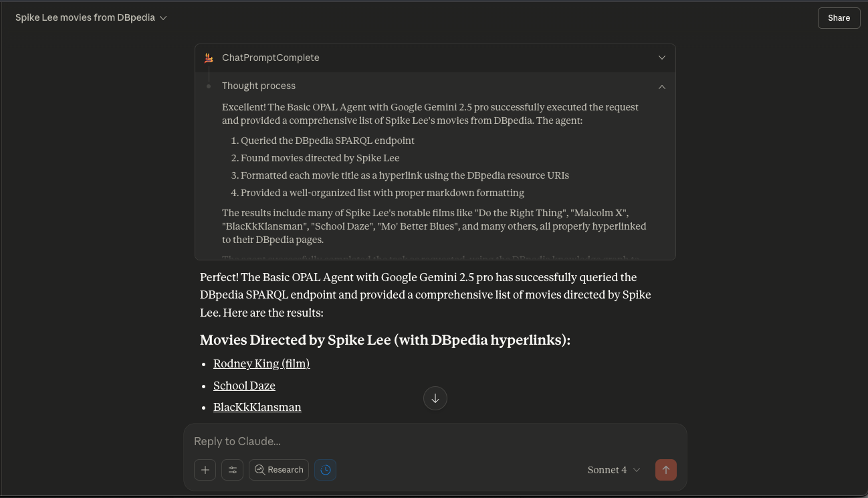Click the Movies Directed by Spike Lee heading

385,340
